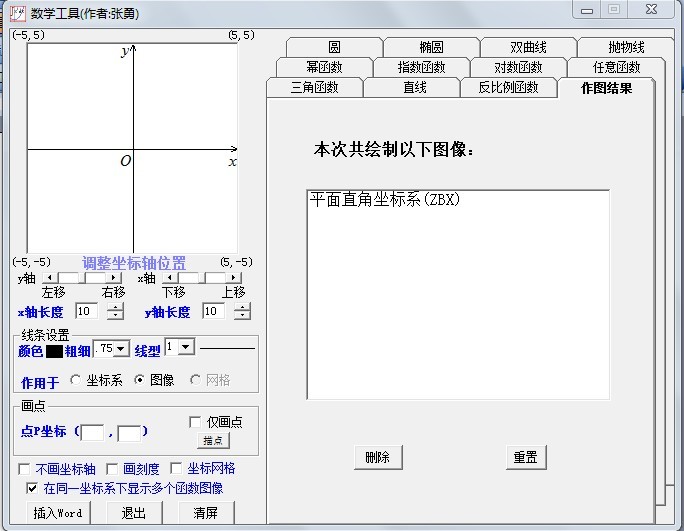Adjust the y轴长度 spinner arrows

242,312
